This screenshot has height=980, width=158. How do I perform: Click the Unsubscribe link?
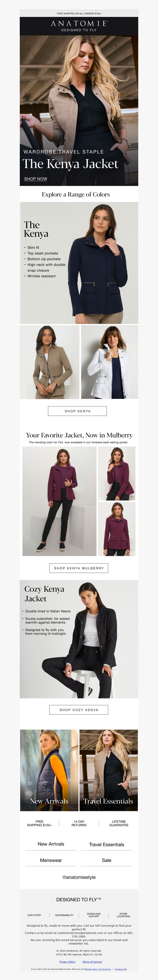pos(121,969)
